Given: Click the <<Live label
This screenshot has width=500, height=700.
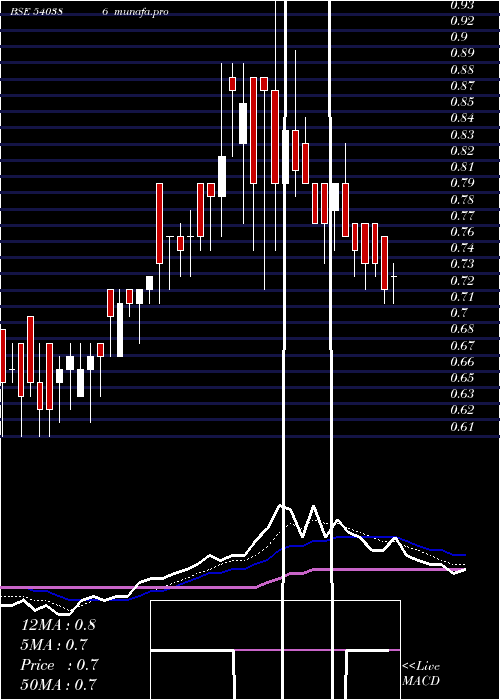Looking at the screenshot, I should click(421, 667).
